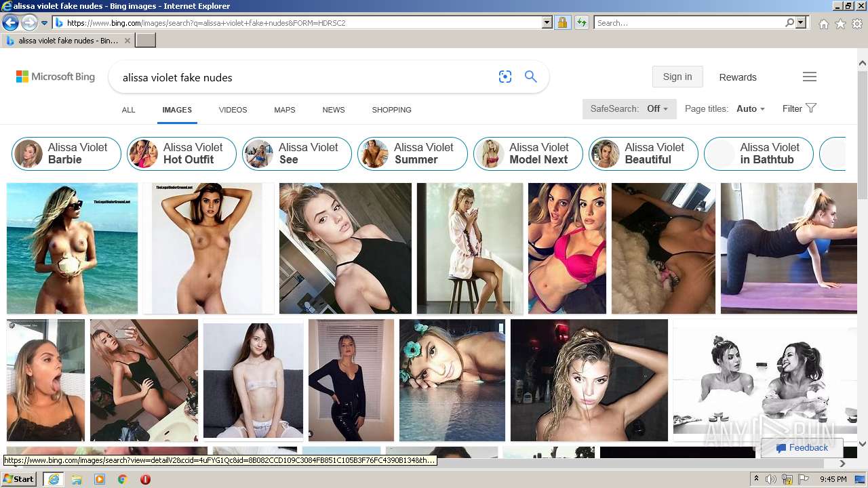Click the Feedback button
868x488 pixels.
802,448
